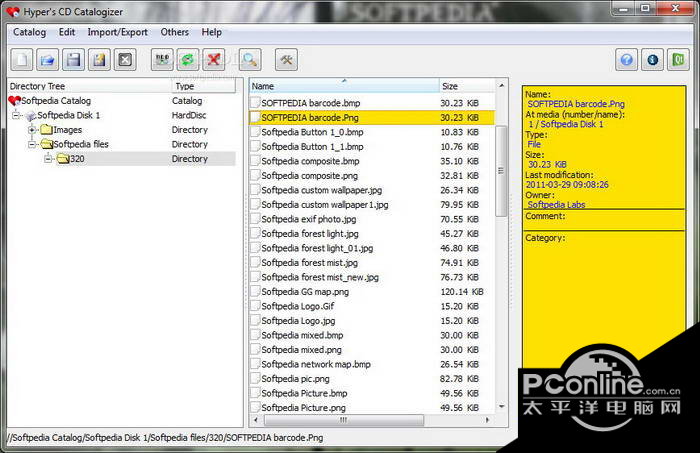This screenshot has width=700, height=453.
Task: Open the Others menu
Action: click(175, 32)
